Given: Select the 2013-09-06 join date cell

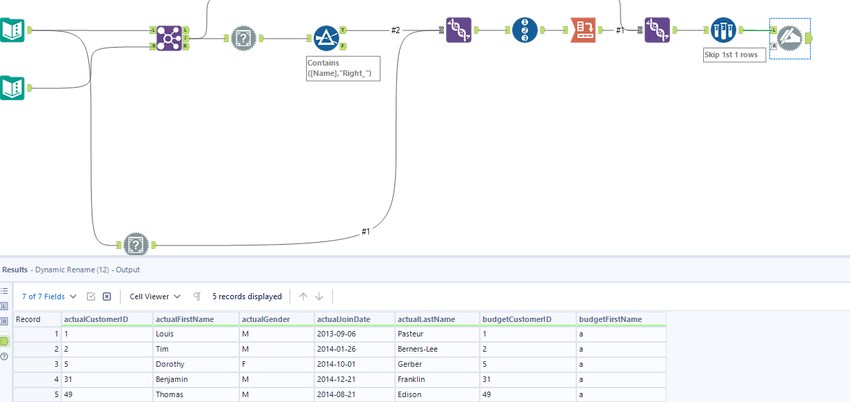Looking at the screenshot, I should (355, 334).
